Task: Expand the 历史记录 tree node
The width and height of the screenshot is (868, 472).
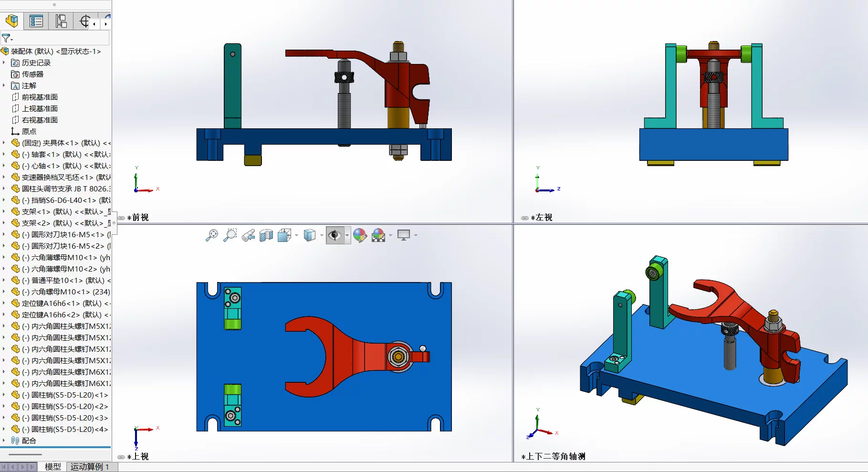Action: coord(4,63)
